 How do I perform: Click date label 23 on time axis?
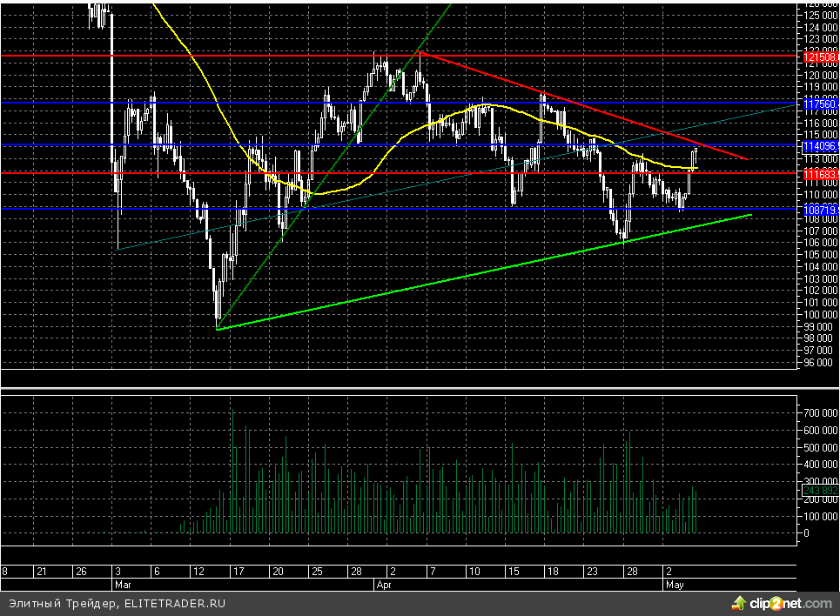(x=592, y=572)
